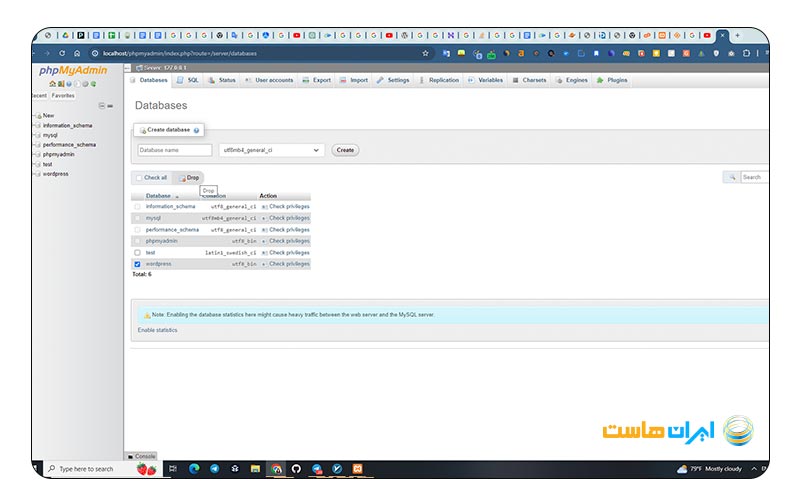Open the Console button at bottom
Screen dimensions: 800x504
point(141,456)
